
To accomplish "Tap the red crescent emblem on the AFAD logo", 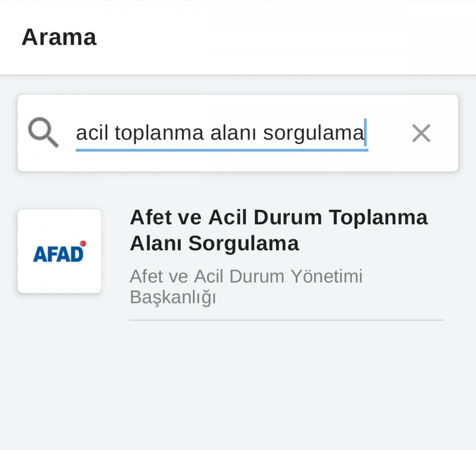I will 83,244.
